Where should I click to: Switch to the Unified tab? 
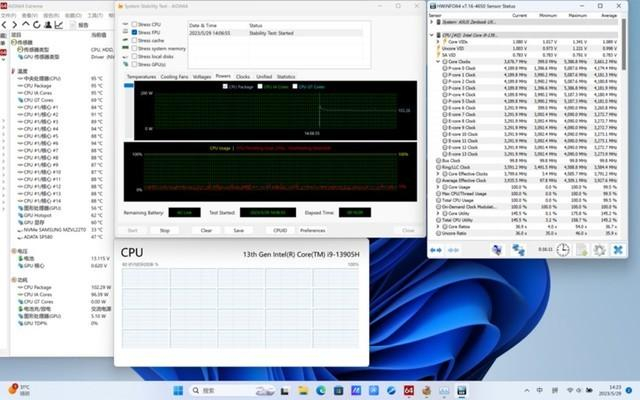click(x=264, y=77)
